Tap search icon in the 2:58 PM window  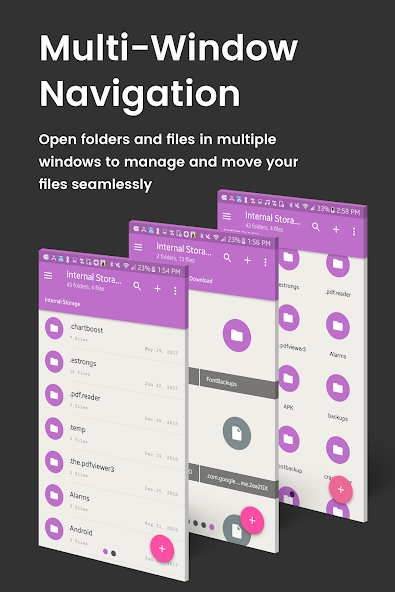click(316, 227)
